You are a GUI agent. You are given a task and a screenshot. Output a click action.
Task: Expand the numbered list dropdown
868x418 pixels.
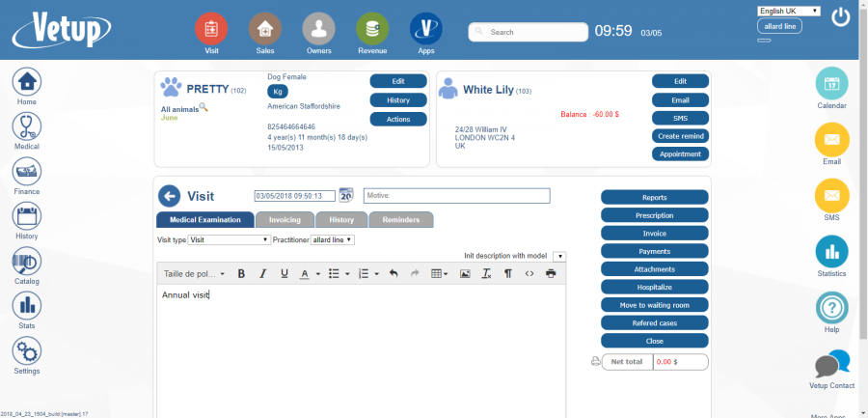(x=376, y=274)
